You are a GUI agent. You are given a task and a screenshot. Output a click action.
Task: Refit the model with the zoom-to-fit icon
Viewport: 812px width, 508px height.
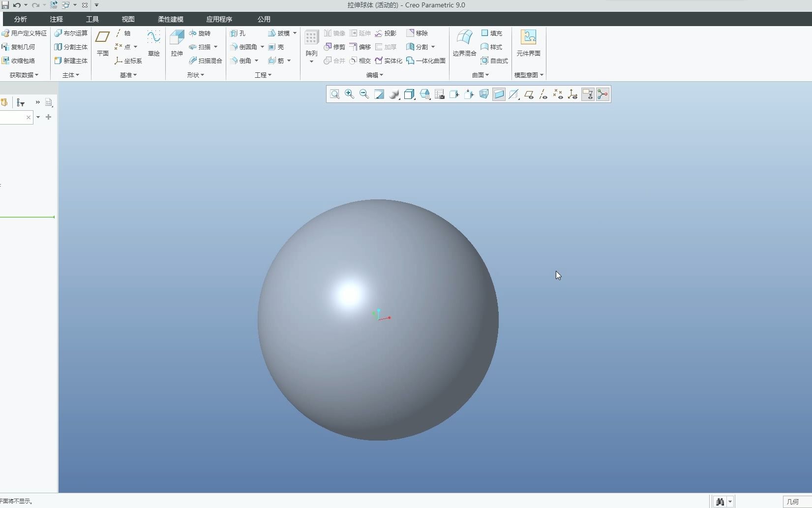click(334, 94)
